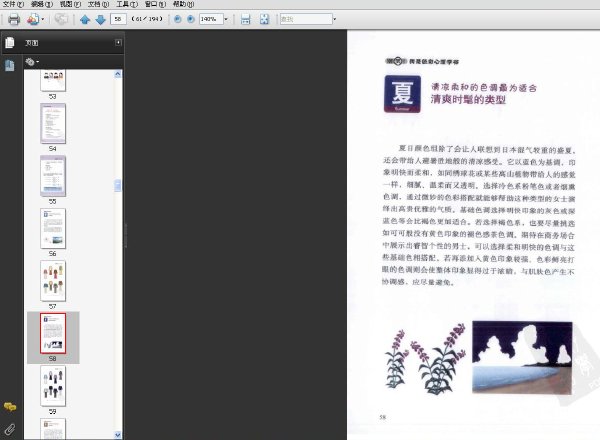The height and width of the screenshot is (440, 600).
Task: Click the zoom out round button
Action: pos(178,19)
